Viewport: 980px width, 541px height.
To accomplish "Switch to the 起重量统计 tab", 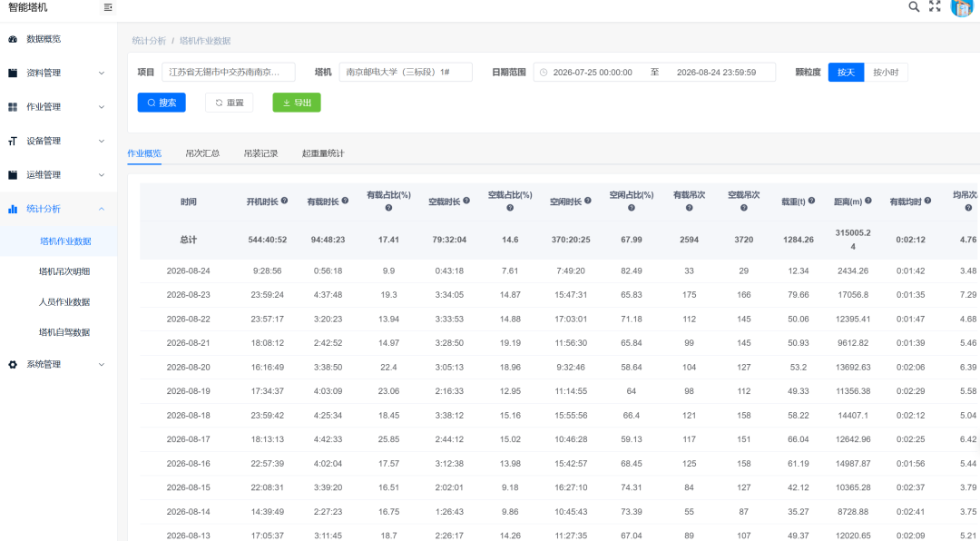I will click(x=323, y=153).
